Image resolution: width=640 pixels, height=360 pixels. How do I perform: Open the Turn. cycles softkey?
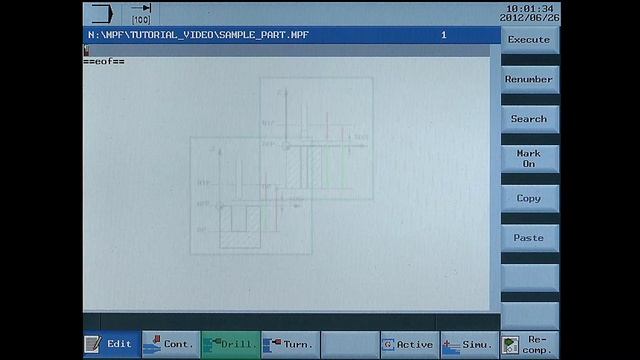coord(291,344)
